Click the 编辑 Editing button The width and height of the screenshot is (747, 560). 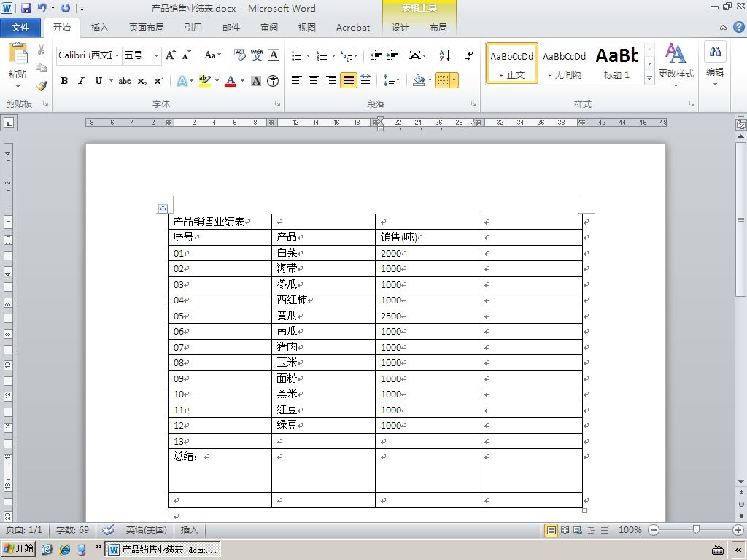point(715,64)
